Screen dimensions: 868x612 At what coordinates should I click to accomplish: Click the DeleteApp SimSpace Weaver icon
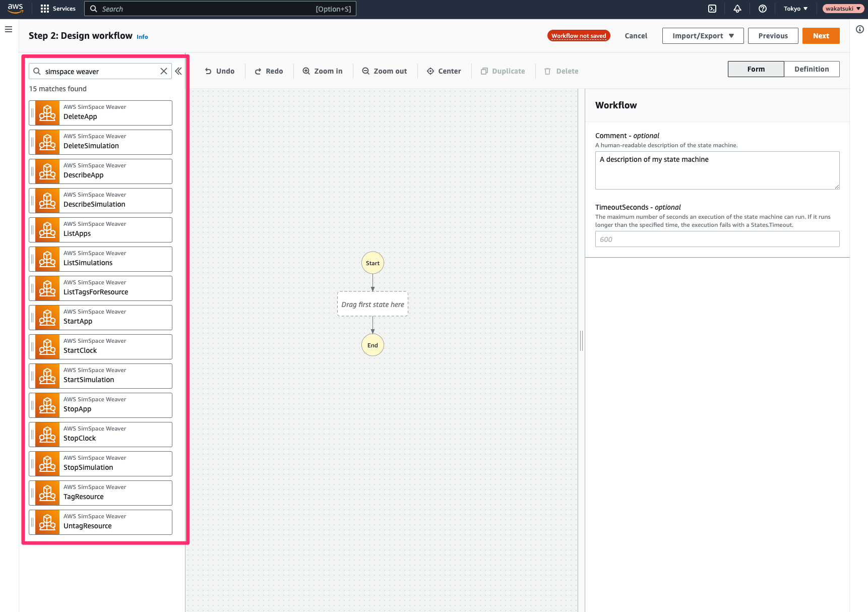click(47, 113)
